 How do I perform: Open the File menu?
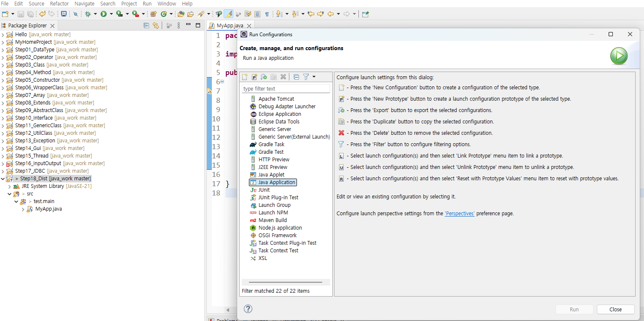coord(5,3)
